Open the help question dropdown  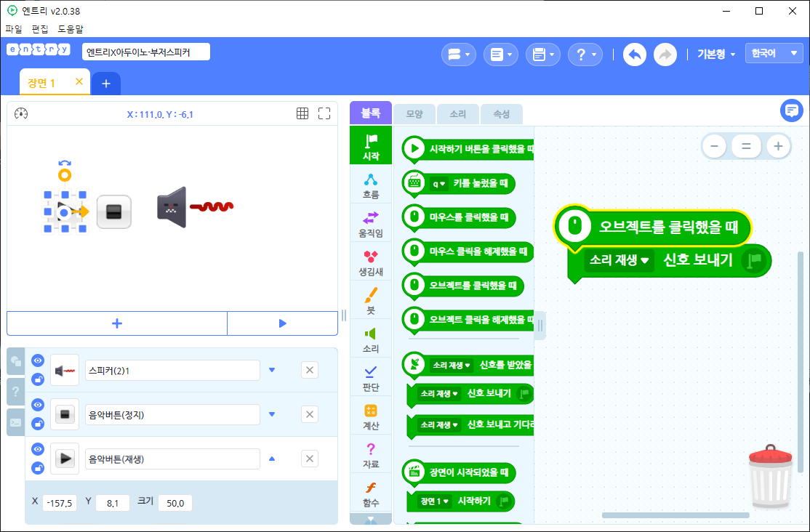[x=585, y=55]
